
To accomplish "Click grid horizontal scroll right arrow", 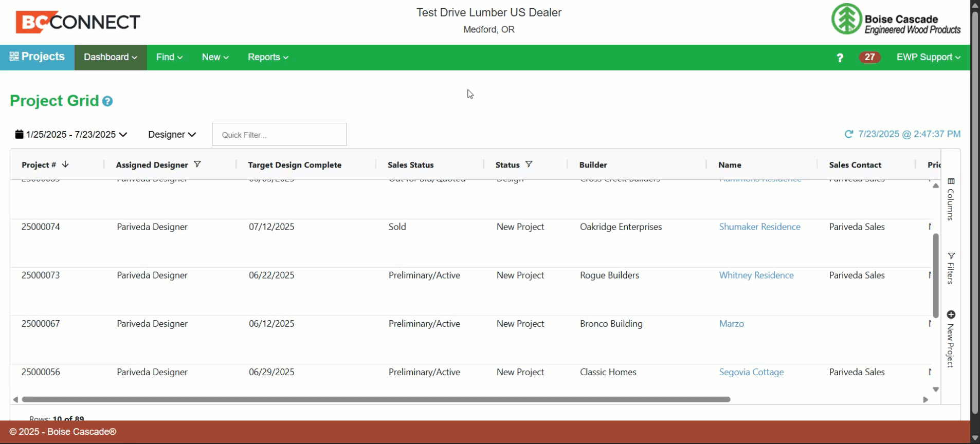I will click(925, 399).
